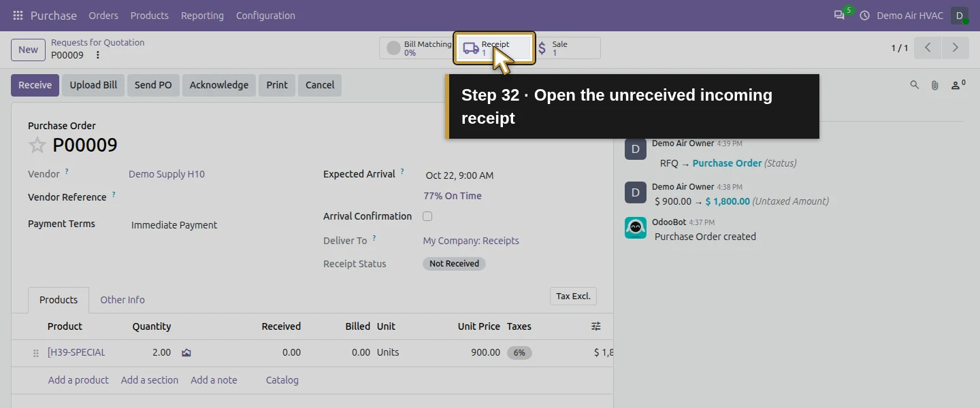This screenshot has width=980, height=408.
Task: Open the user avatar menu
Action: (960, 15)
